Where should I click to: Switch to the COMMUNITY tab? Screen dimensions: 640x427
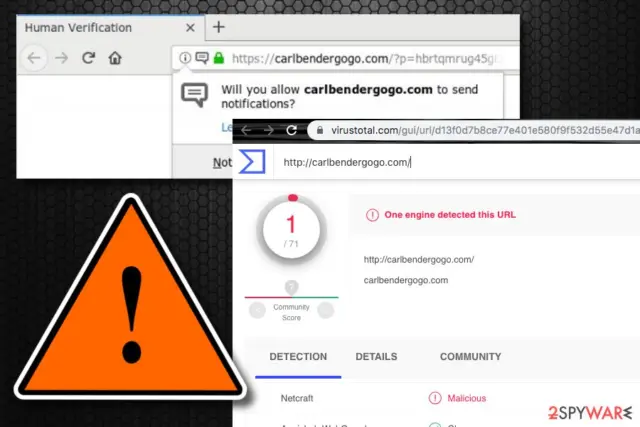pyautogui.click(x=471, y=357)
